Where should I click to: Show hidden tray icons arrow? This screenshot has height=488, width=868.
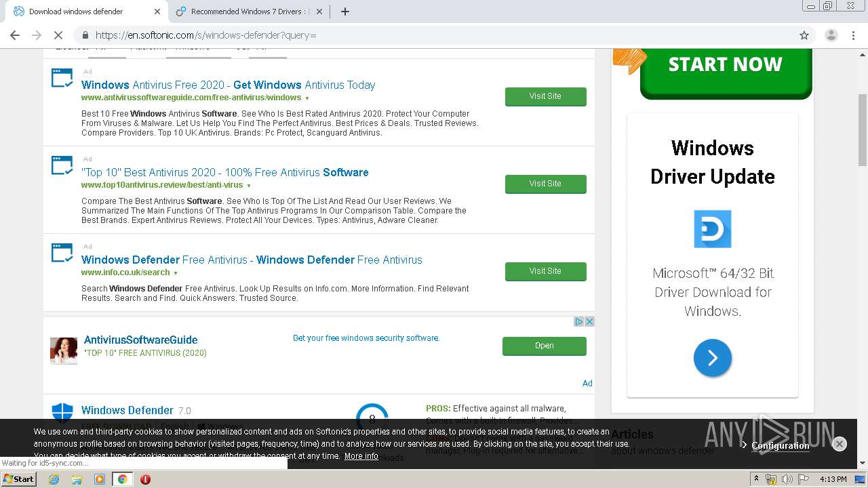tap(756, 479)
